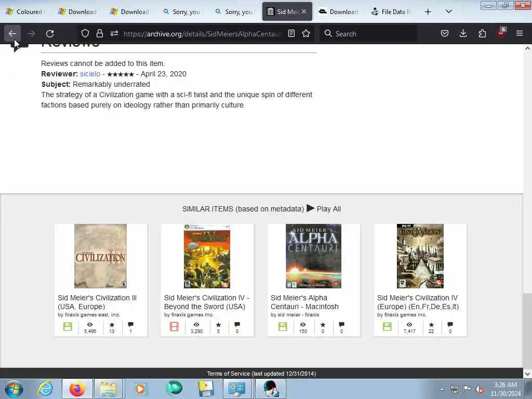The width and height of the screenshot is (532, 399).
Task: Click the Firefox taskbar icon
Action: (77, 389)
